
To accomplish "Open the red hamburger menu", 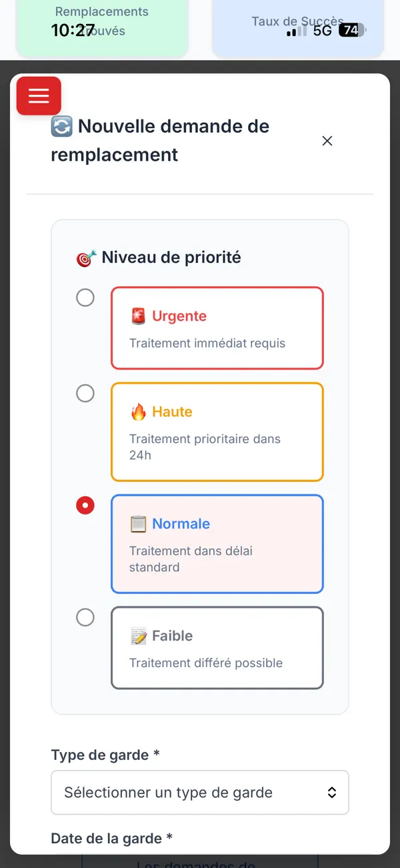I will 38,95.
